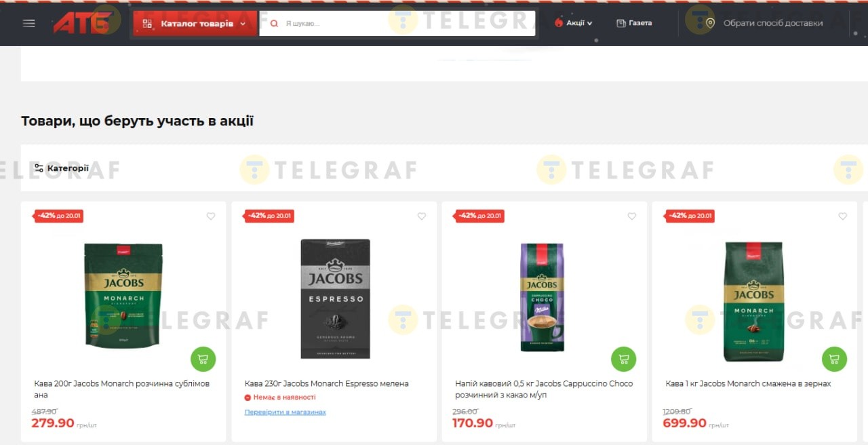This screenshot has height=445, width=868.
Task: Open the Jacobs Espresso product image
Action: pos(336,298)
